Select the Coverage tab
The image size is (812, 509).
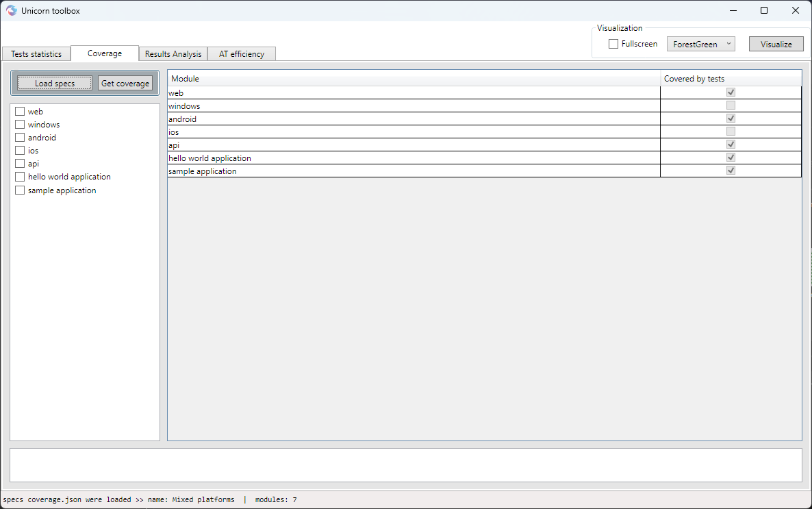point(105,53)
